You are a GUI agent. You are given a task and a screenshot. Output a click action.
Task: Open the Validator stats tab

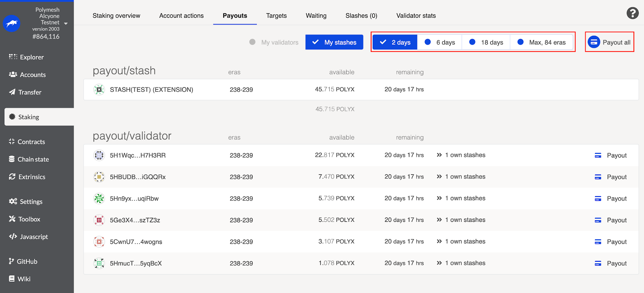click(x=416, y=16)
